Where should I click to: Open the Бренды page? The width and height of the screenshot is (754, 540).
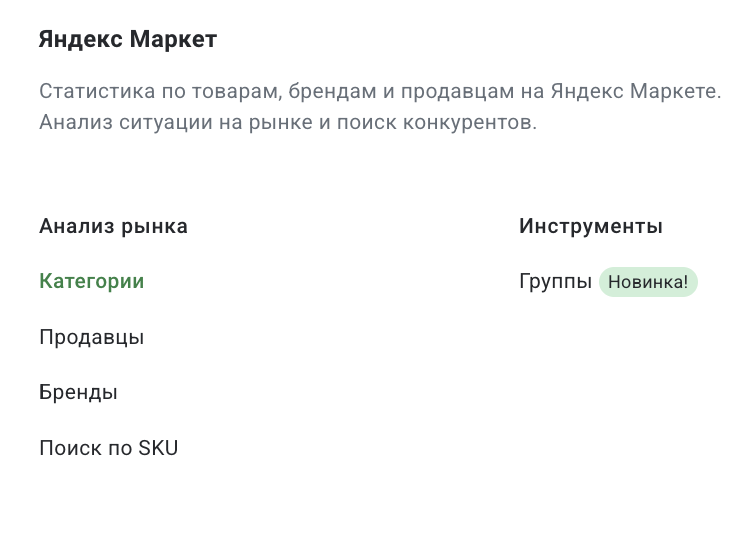pos(78,393)
